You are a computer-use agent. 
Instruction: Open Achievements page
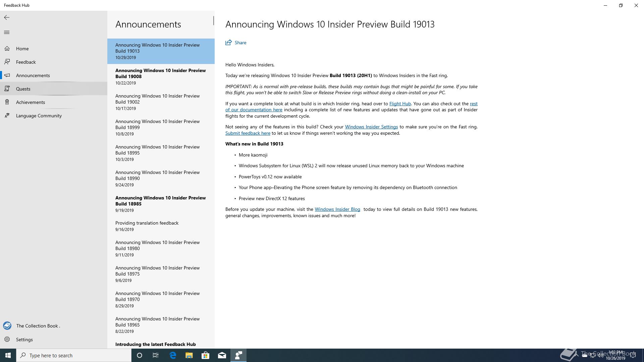(x=30, y=102)
